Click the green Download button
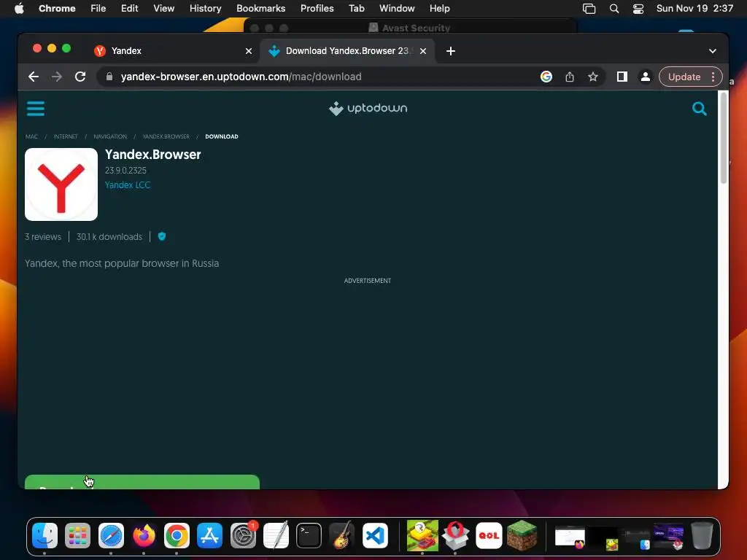 pos(142,482)
